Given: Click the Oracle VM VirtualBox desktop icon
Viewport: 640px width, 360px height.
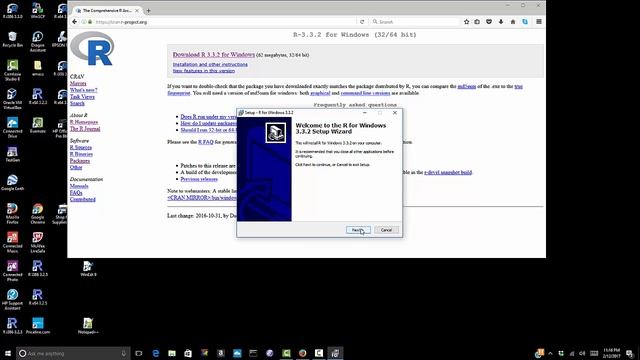Looking at the screenshot, I should coord(12,99).
